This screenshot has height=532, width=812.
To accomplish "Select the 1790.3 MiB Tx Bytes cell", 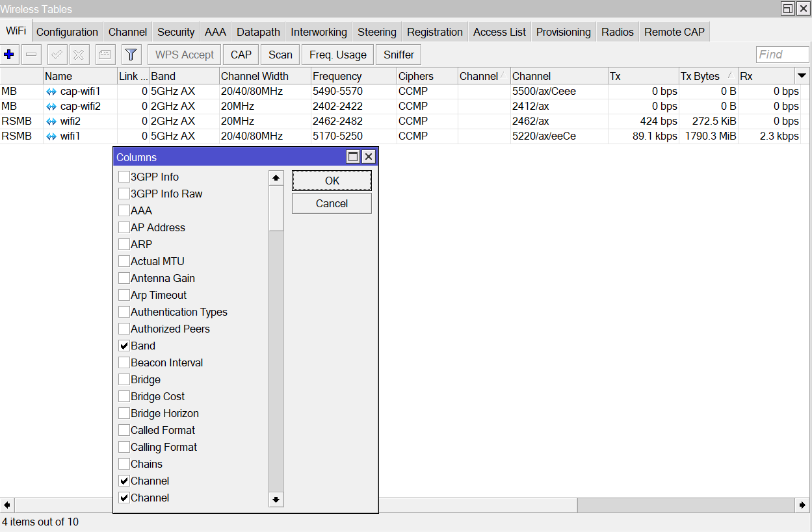I will coord(709,136).
